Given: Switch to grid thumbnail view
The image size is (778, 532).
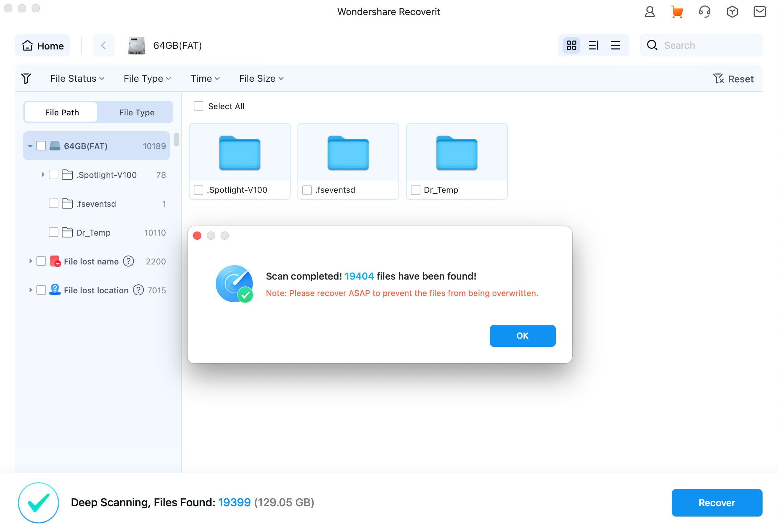Looking at the screenshot, I should pos(572,45).
